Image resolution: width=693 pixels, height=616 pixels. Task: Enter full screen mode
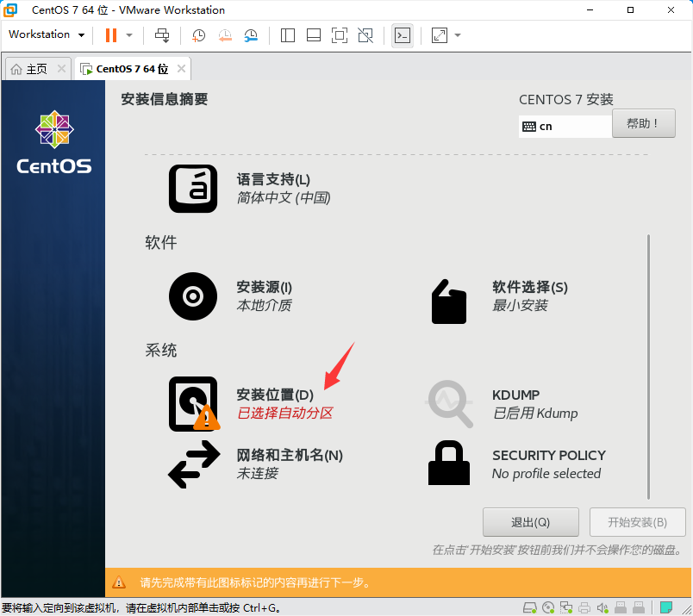(340, 35)
